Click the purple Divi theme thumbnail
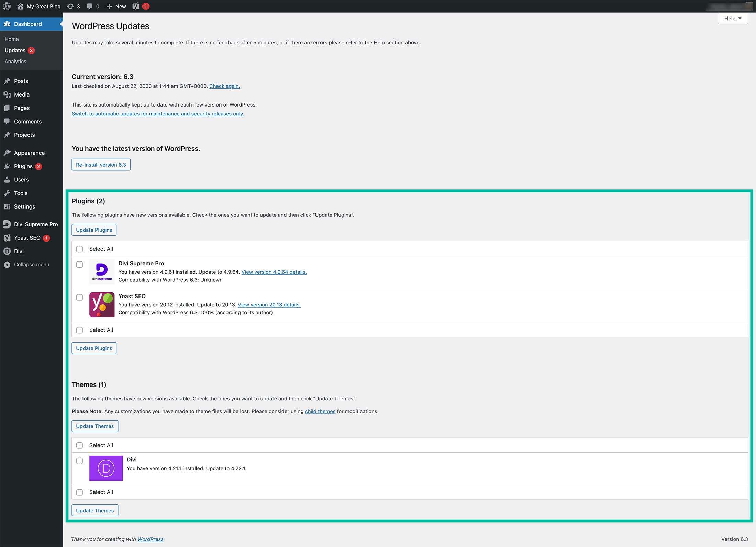Viewport: 756px width, 547px height. (106, 468)
